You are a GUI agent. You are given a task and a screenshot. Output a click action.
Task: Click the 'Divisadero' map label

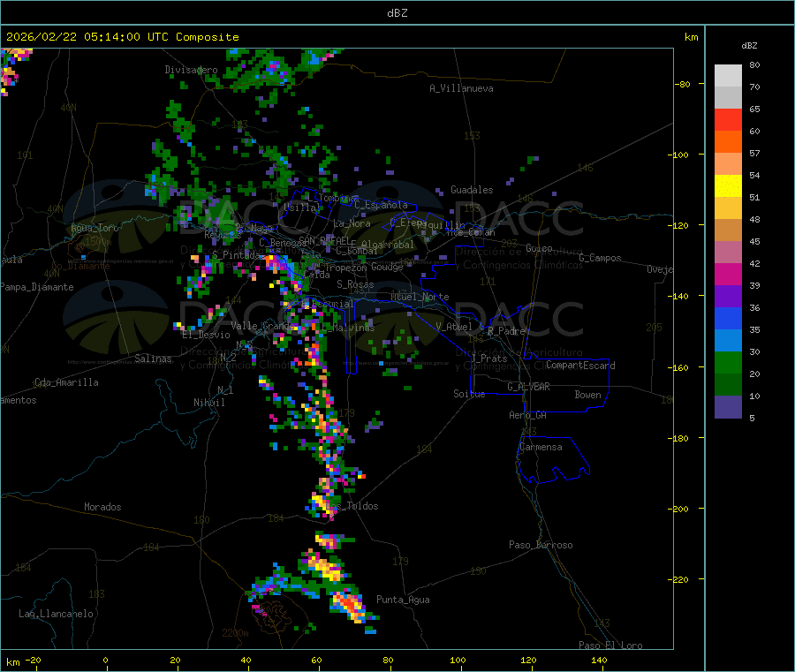(191, 70)
